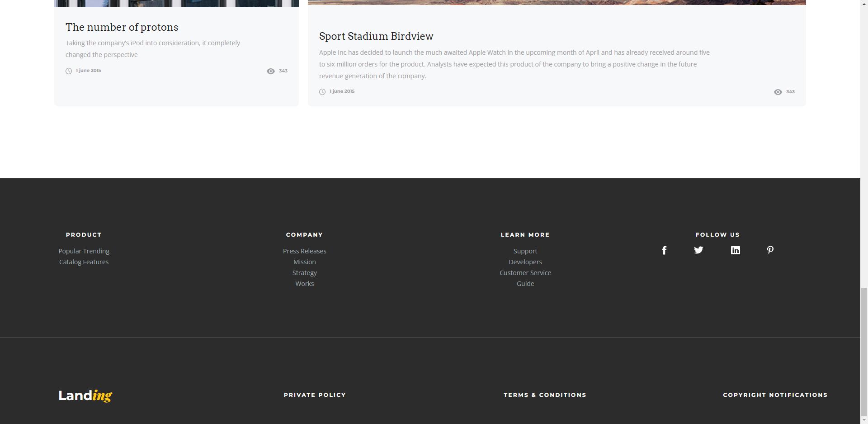Screen dimensions: 868x424
Task: Click the clock icon on protons card
Action: (69, 71)
